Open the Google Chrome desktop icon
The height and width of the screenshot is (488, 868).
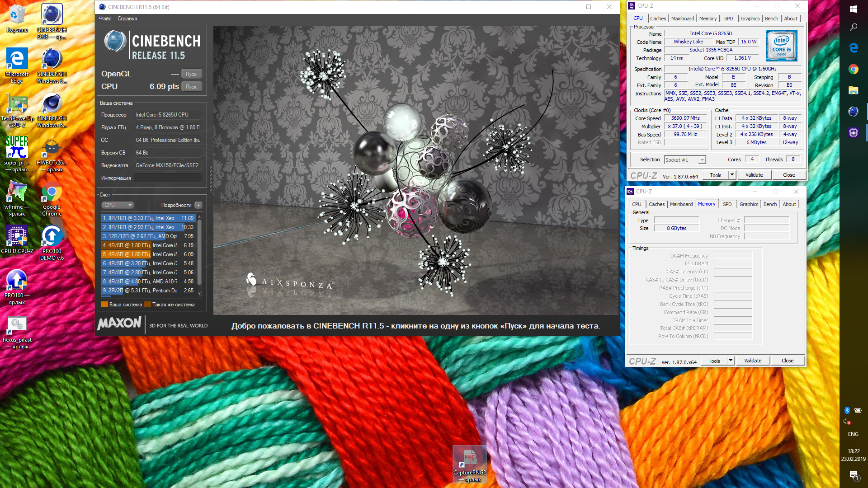point(52,198)
